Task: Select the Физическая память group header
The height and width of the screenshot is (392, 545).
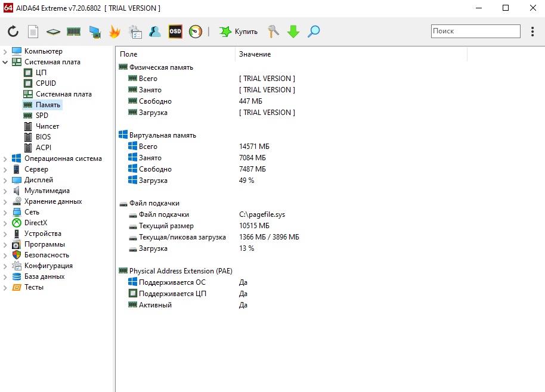Action: click(x=161, y=67)
